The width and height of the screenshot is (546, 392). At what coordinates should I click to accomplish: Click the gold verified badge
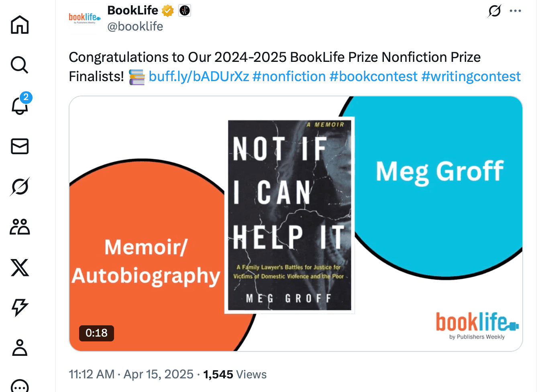pyautogui.click(x=168, y=11)
